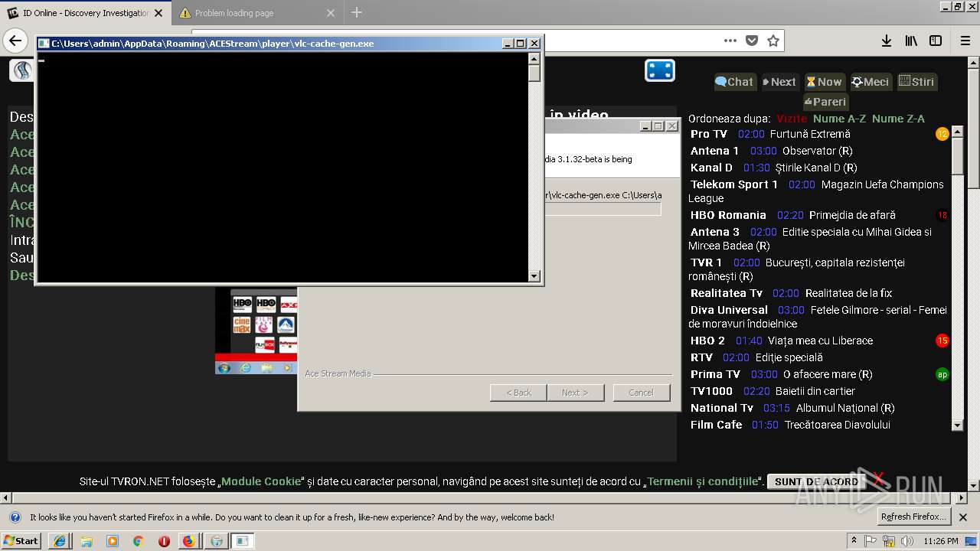The image size is (980, 551).
Task: Save page to Pocket icon
Action: [752, 41]
